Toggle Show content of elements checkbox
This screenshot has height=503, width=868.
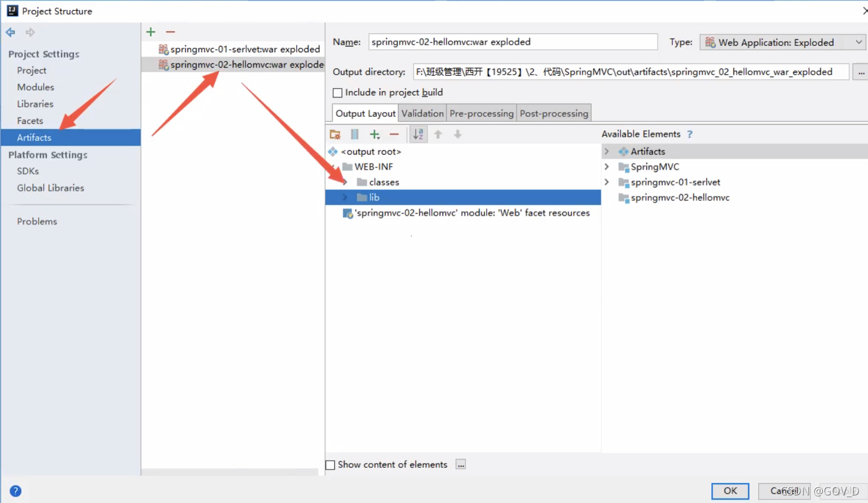330,465
